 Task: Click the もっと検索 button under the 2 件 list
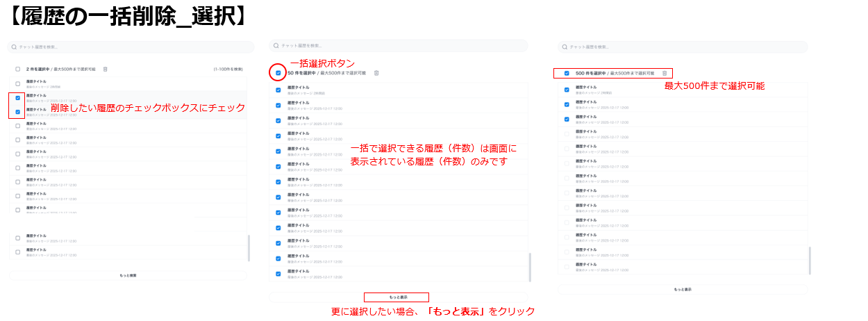click(x=128, y=275)
